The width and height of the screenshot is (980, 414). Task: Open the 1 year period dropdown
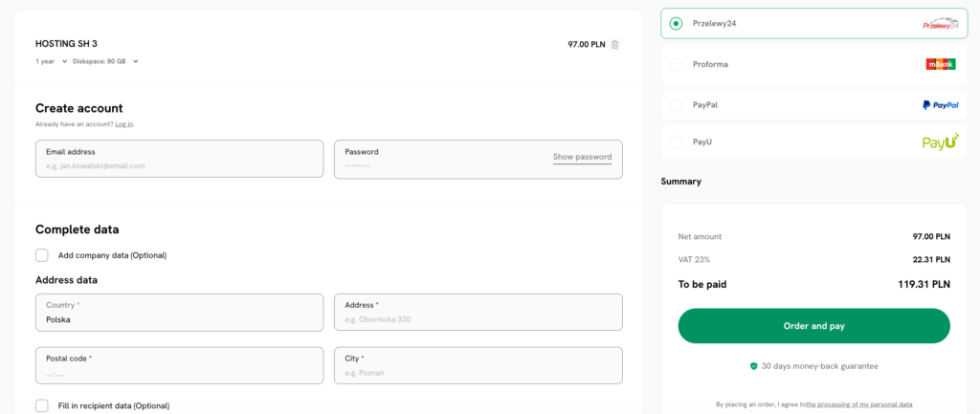52,61
